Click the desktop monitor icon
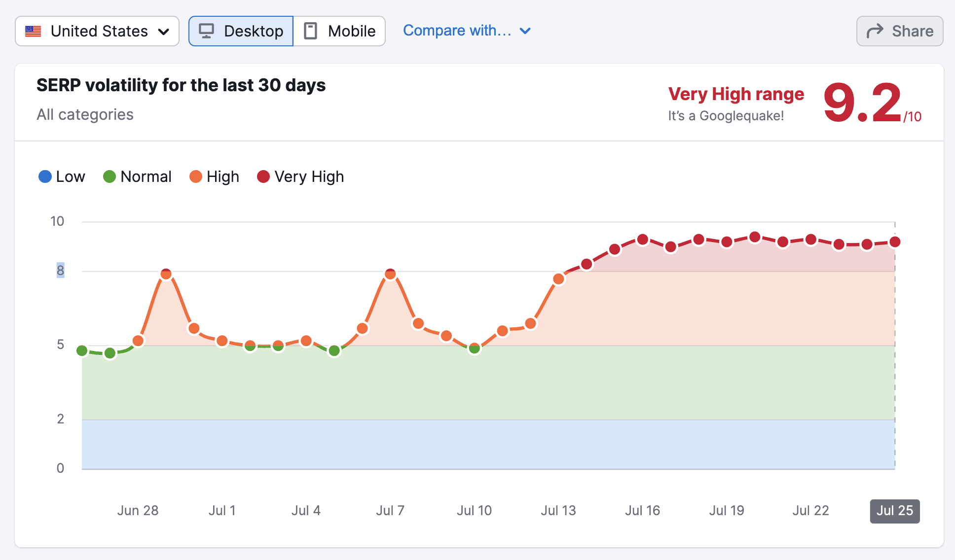The width and height of the screenshot is (955, 560). point(206,31)
